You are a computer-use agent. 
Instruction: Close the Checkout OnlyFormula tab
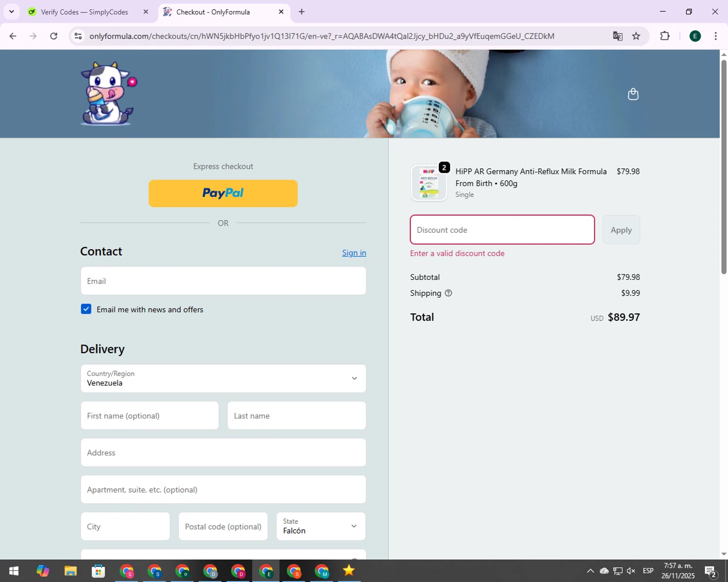coord(281,12)
